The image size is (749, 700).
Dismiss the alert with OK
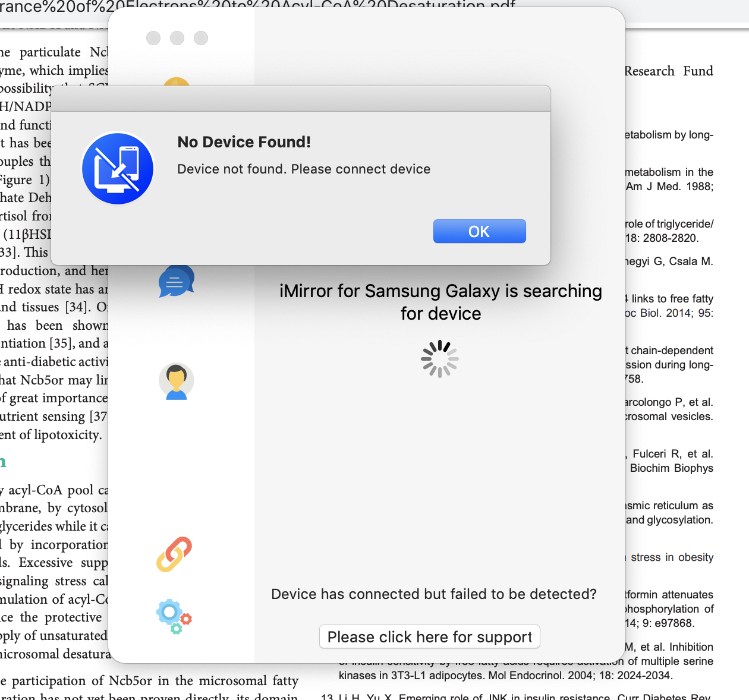(x=480, y=231)
